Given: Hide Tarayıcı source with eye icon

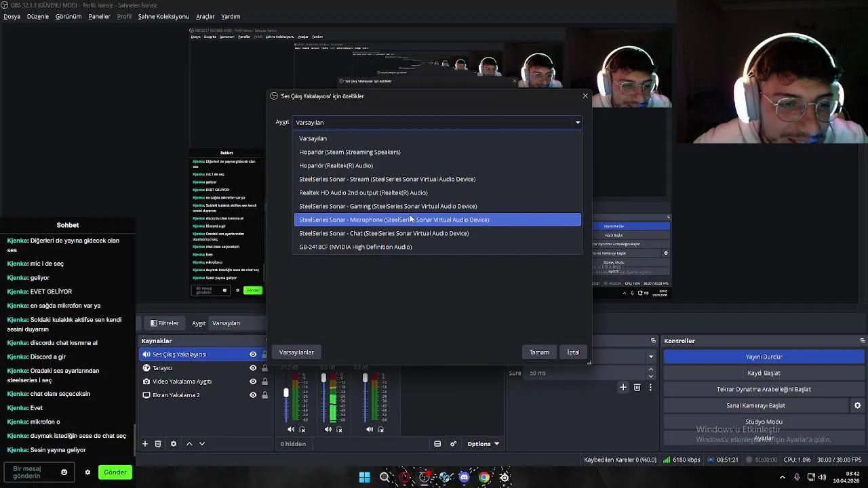Looking at the screenshot, I should pos(253,368).
